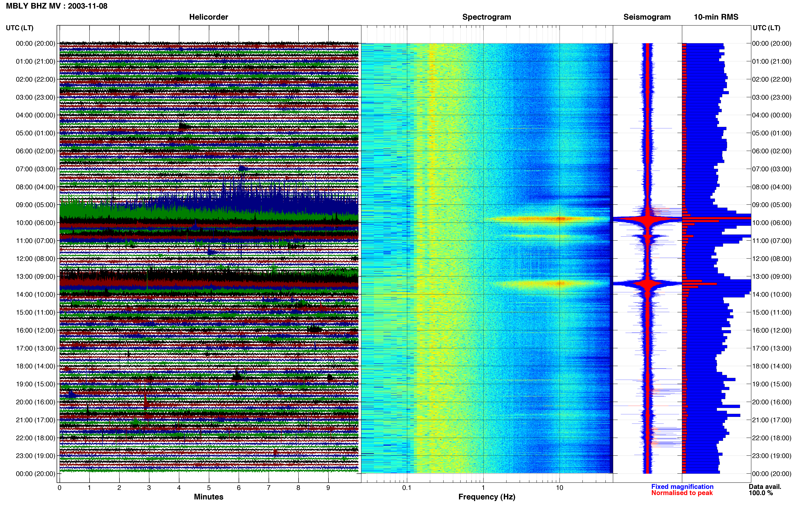Pick '17:00 (13:00)' on the RMS-side time axis
The width and height of the screenshot is (812, 508).
(772, 348)
